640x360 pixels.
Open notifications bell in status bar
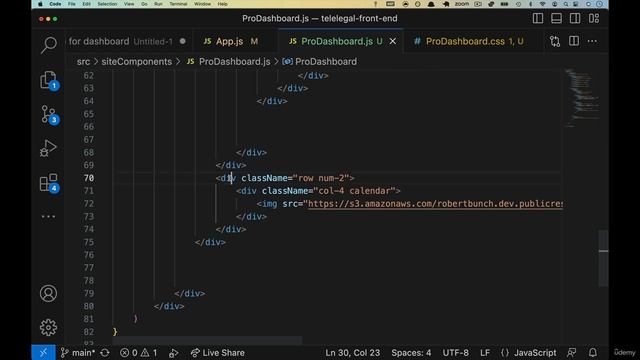tap(593, 353)
